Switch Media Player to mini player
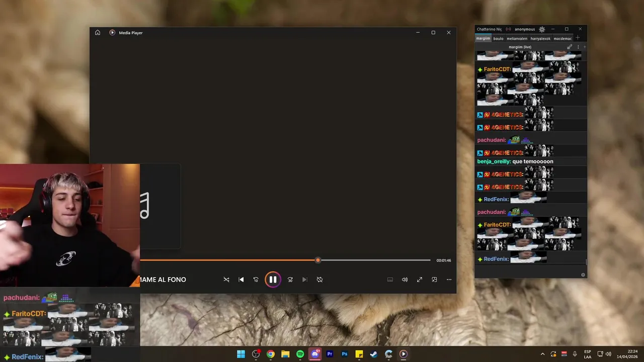 click(x=434, y=280)
